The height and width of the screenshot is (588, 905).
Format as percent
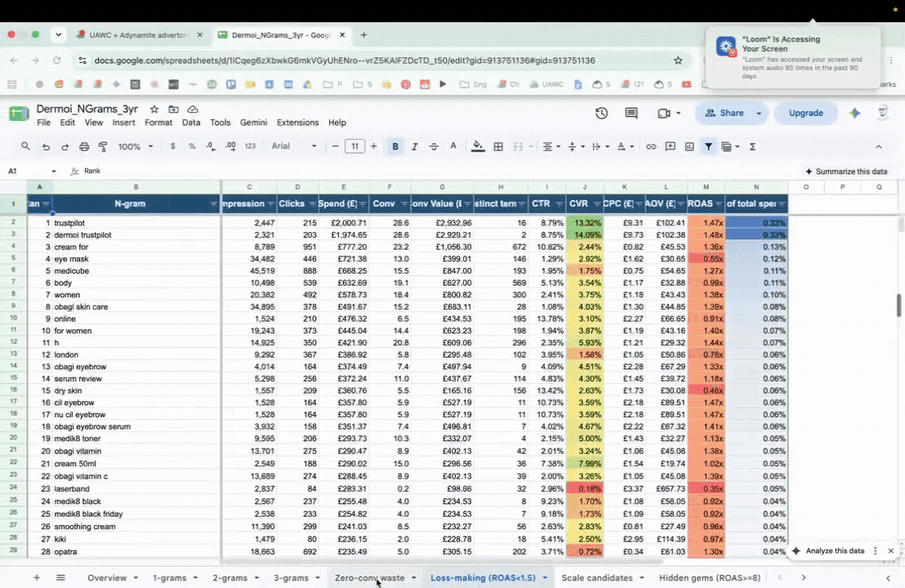(192, 146)
